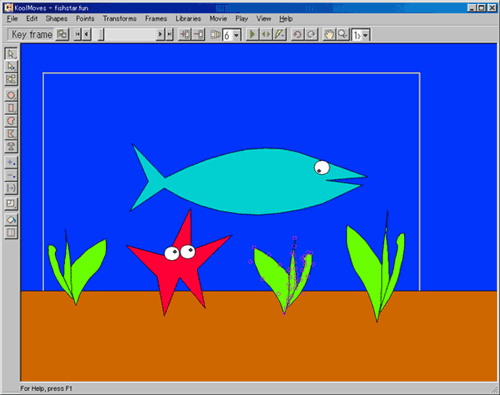Open the shape properties tool
Image resolution: width=500 pixels, height=395 pixels.
pyautogui.click(x=11, y=204)
